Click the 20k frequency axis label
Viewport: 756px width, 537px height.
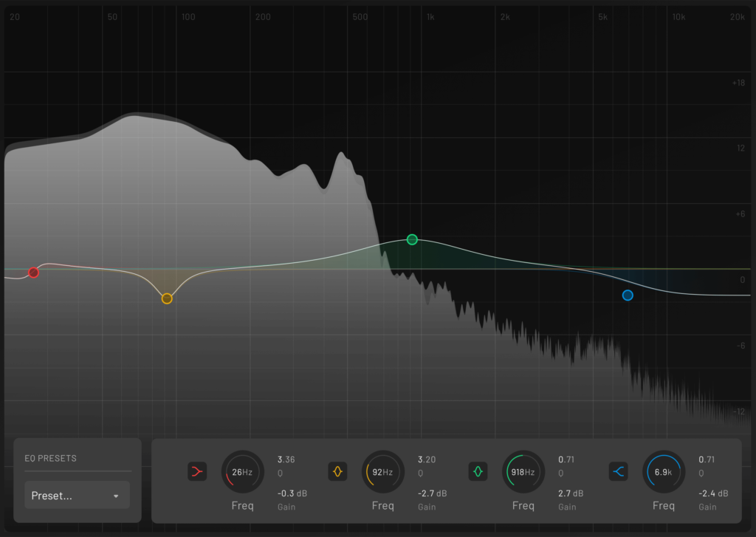tap(738, 17)
